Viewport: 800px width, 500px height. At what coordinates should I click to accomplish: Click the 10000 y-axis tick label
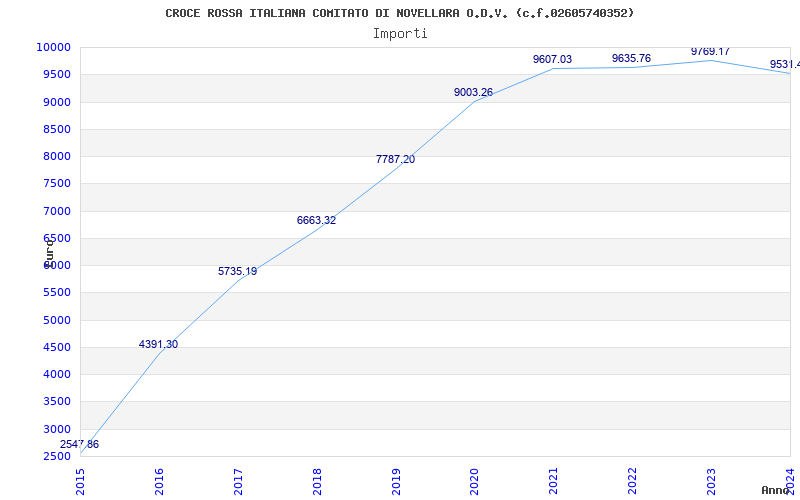point(53,47)
